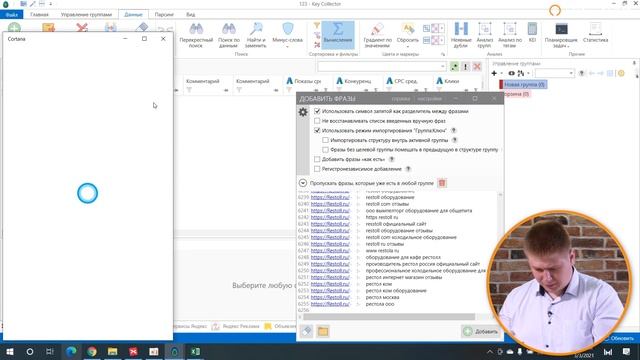Enable Регистронезависимое добавление

[317, 169]
